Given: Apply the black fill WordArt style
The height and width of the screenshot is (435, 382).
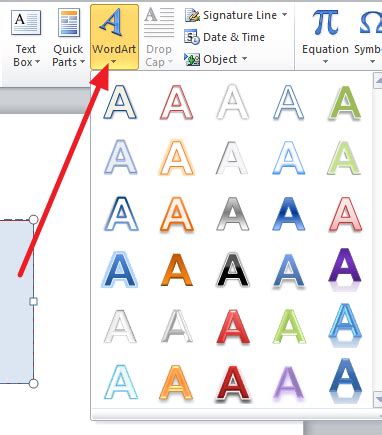Looking at the screenshot, I should (x=232, y=270).
